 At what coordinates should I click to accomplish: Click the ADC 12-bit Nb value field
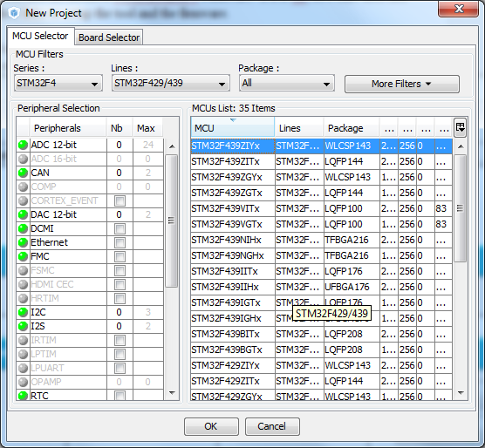120,145
